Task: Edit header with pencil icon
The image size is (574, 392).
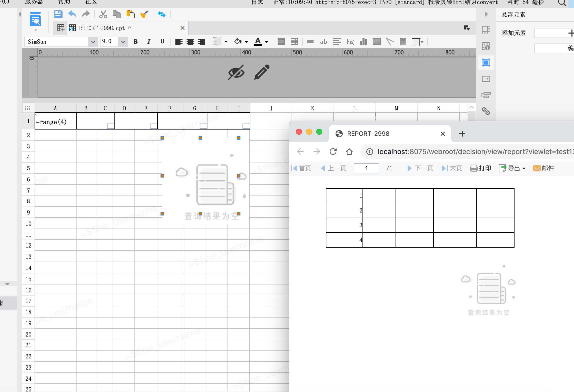Action: [x=262, y=72]
